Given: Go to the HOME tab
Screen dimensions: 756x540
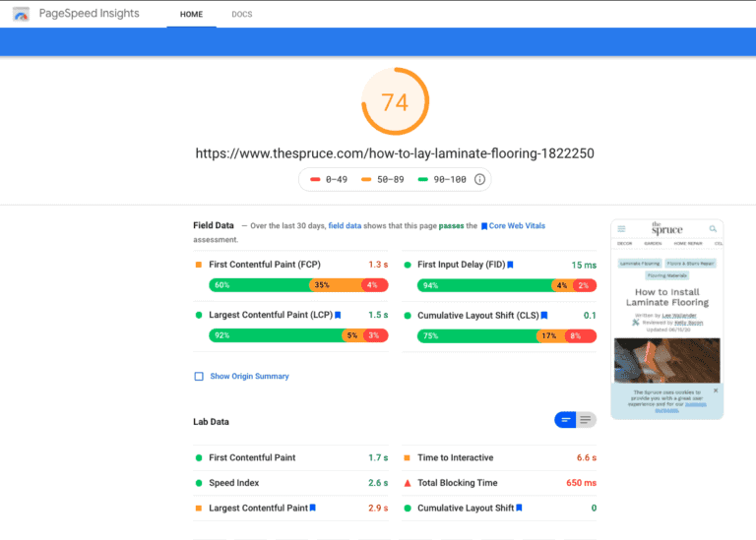Looking at the screenshot, I should click(191, 15).
